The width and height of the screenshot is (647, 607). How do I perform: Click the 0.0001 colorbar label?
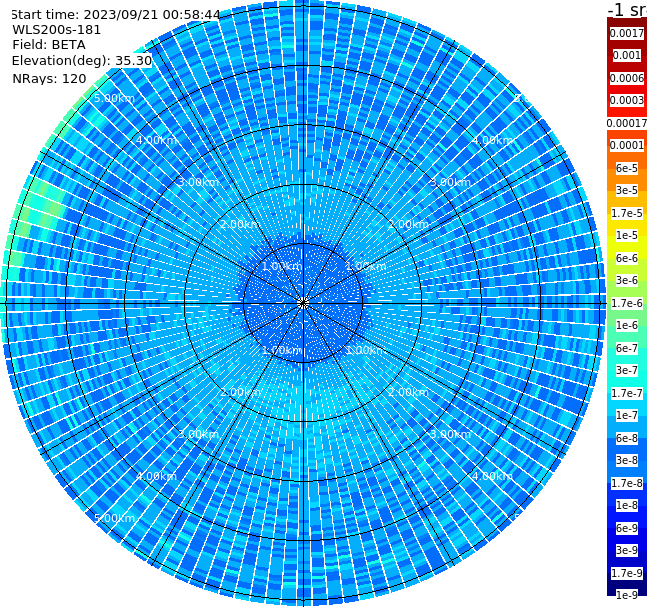pos(627,145)
